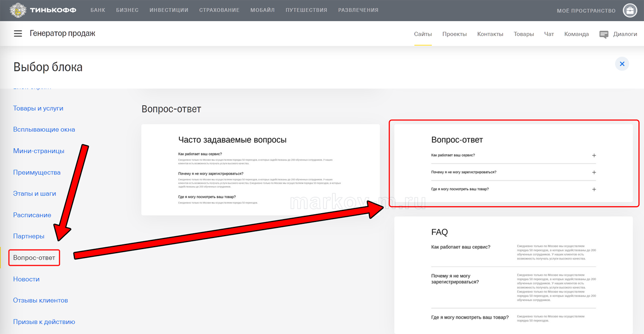Click the Диалоги chat bubble icon

[604, 34]
